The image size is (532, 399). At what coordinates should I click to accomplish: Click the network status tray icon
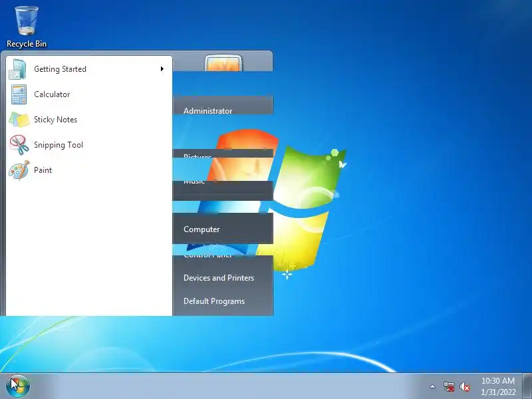449,386
